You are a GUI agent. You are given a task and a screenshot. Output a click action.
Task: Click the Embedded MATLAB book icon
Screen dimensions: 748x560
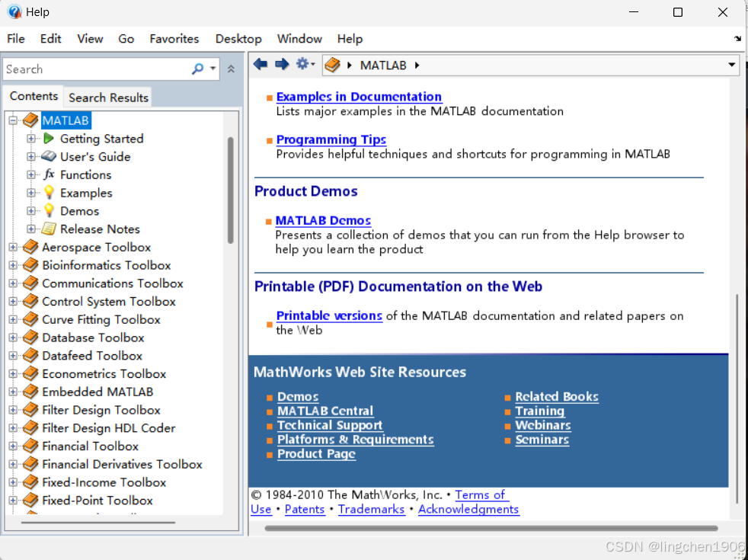tap(30, 392)
